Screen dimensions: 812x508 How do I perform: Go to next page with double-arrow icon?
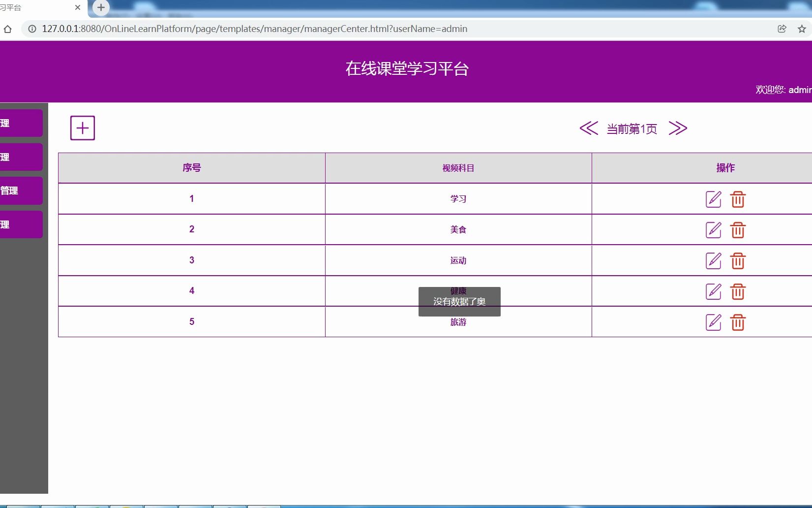pos(678,128)
